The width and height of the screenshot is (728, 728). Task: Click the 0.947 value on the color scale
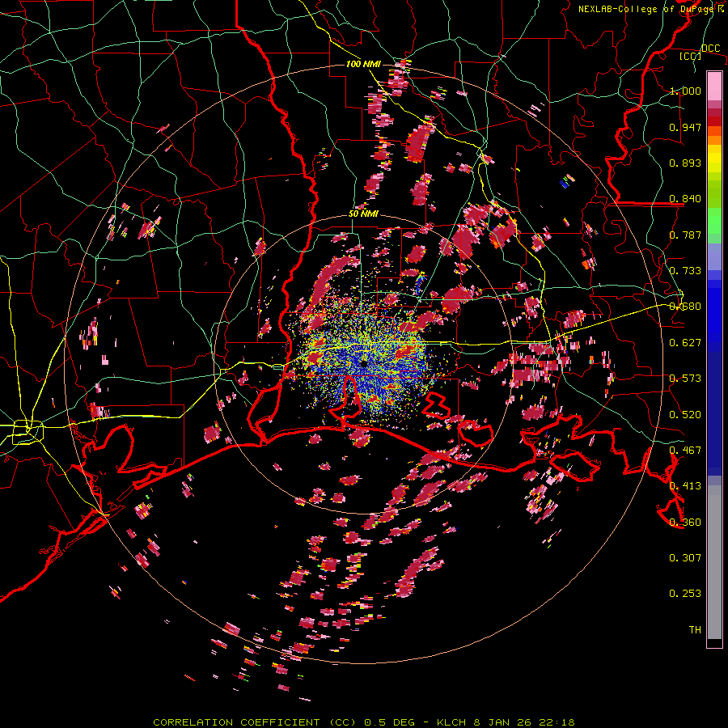tap(685, 127)
